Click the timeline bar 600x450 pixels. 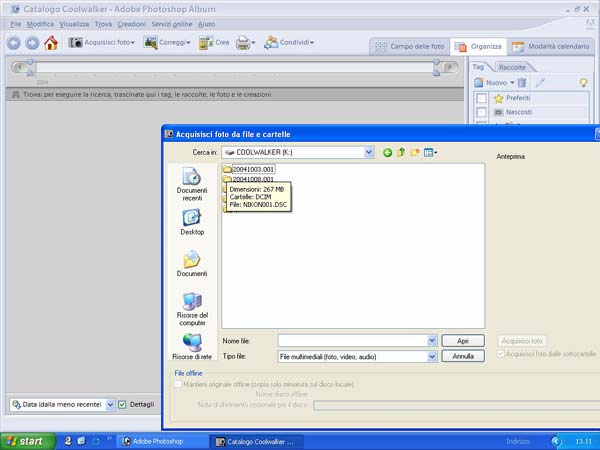click(234, 67)
